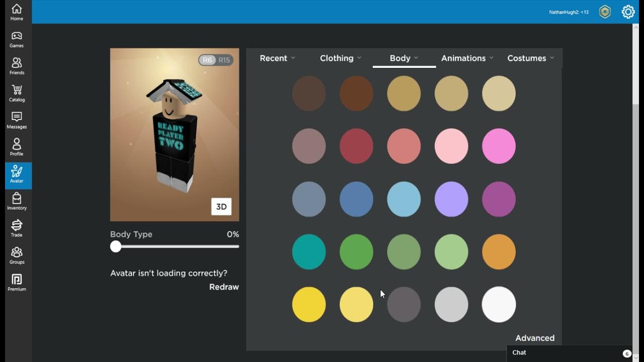Image resolution: width=644 pixels, height=362 pixels.
Task: Click the page vertical scrollbar
Action: pyautogui.click(x=635, y=193)
